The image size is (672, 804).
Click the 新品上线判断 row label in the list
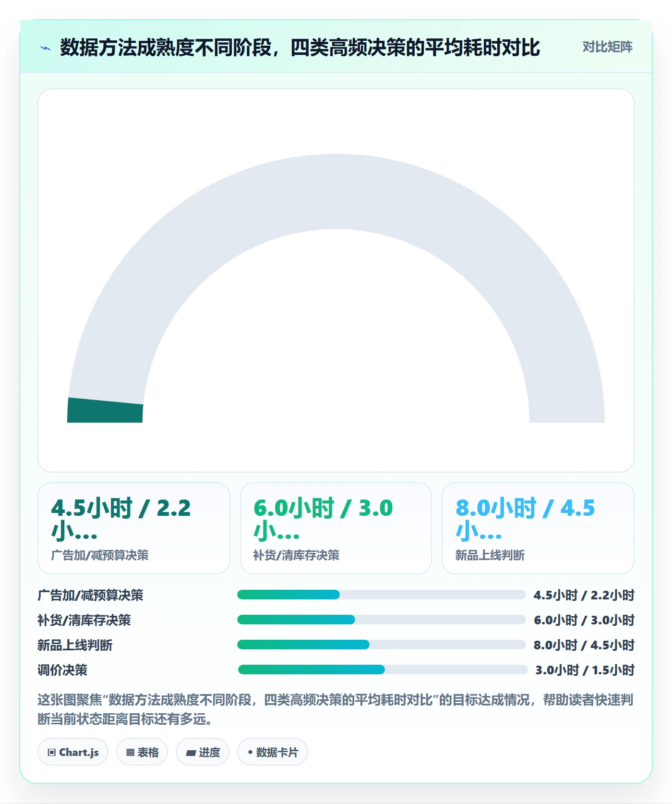75,645
